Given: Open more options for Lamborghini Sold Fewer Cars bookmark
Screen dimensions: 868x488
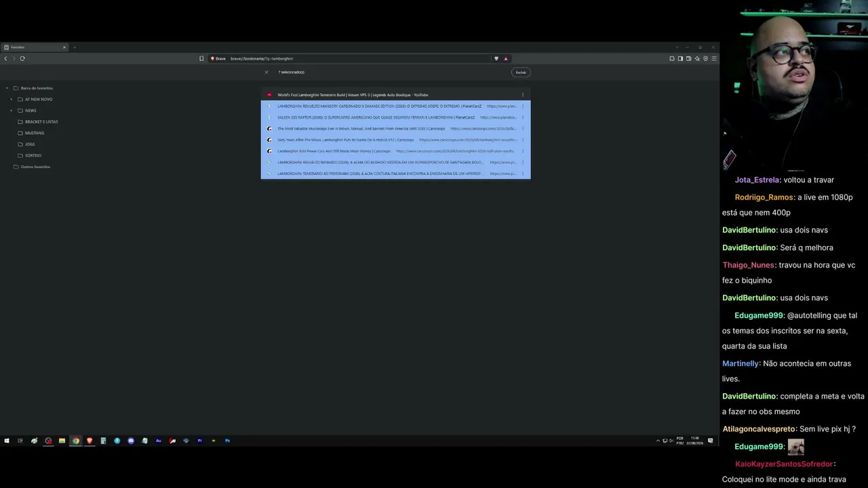Looking at the screenshot, I should (523, 151).
